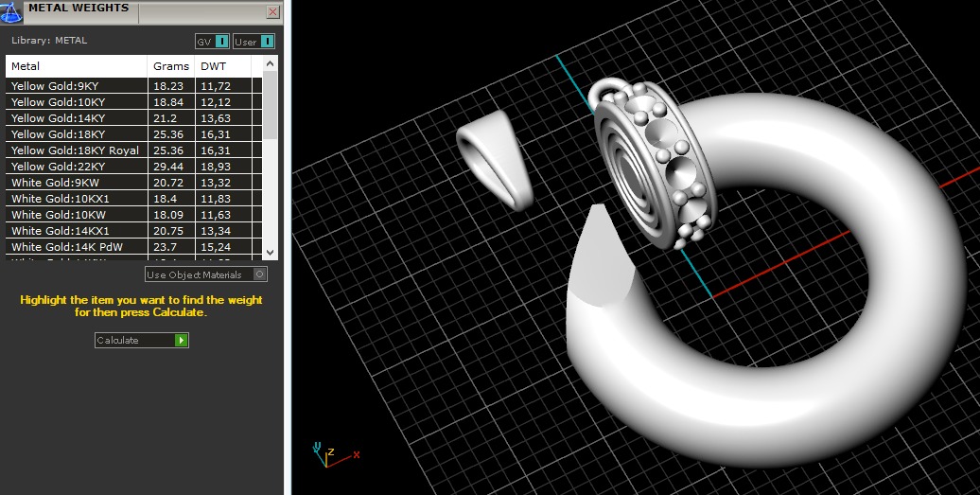Click the 18.84 grams value
The height and width of the screenshot is (495, 980).
click(x=168, y=102)
